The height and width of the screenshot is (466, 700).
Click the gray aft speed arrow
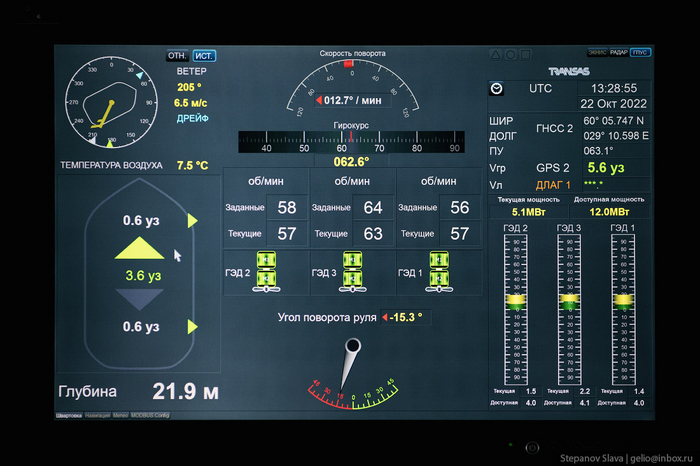coord(142,300)
